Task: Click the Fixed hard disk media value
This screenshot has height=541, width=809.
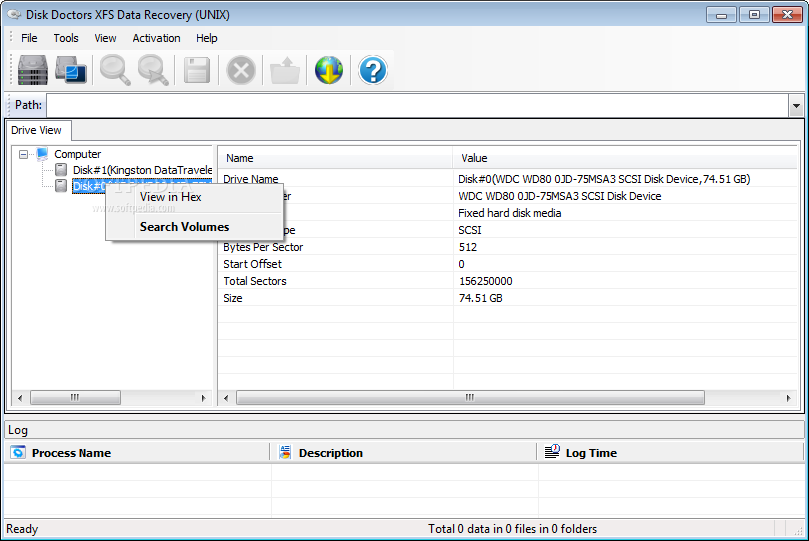Action: point(510,213)
